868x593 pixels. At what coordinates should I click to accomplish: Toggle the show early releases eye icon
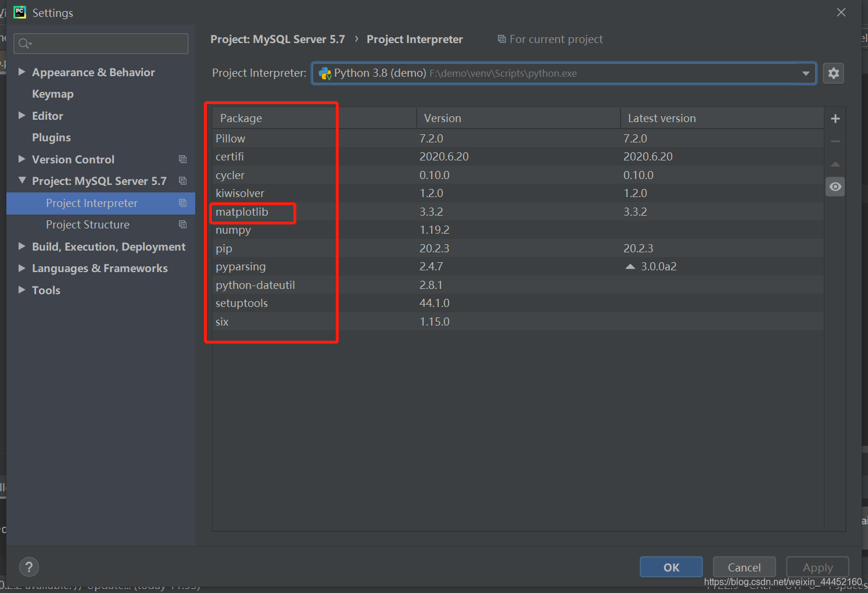pyautogui.click(x=835, y=187)
